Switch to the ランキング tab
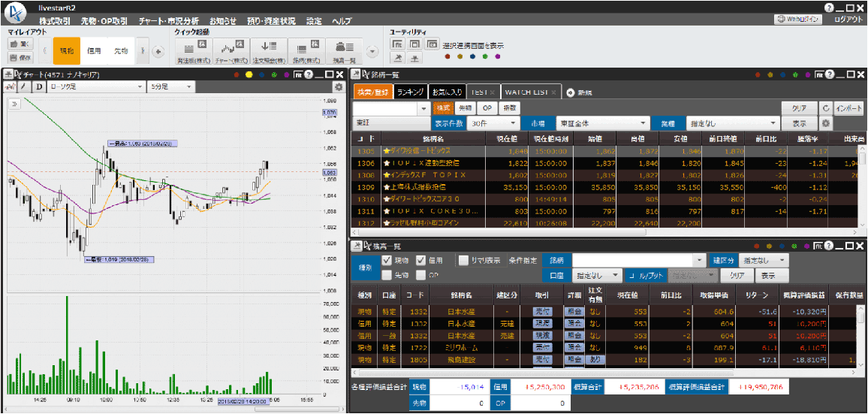Image resolution: width=868 pixels, height=414 pixels. click(410, 92)
